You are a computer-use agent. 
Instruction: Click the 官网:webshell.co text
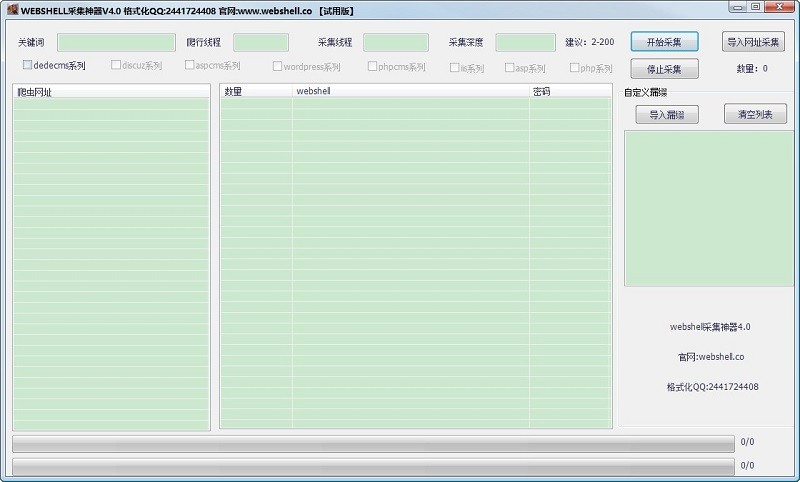point(711,357)
